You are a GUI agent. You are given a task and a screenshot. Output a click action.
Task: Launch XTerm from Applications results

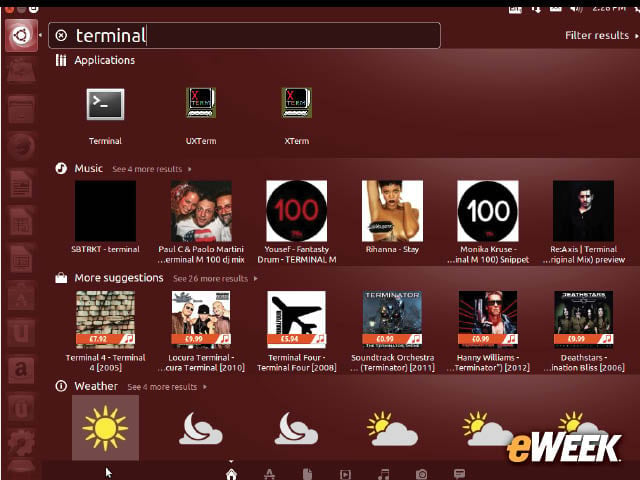[x=297, y=103]
